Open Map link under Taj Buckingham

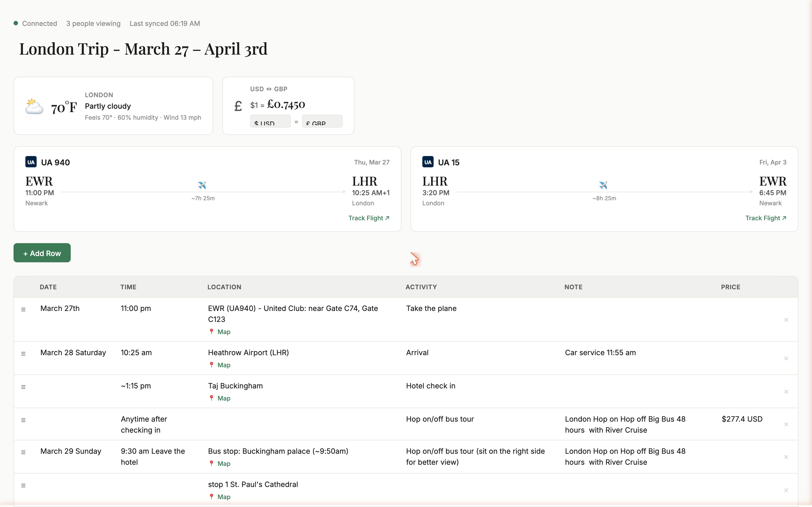click(220, 398)
